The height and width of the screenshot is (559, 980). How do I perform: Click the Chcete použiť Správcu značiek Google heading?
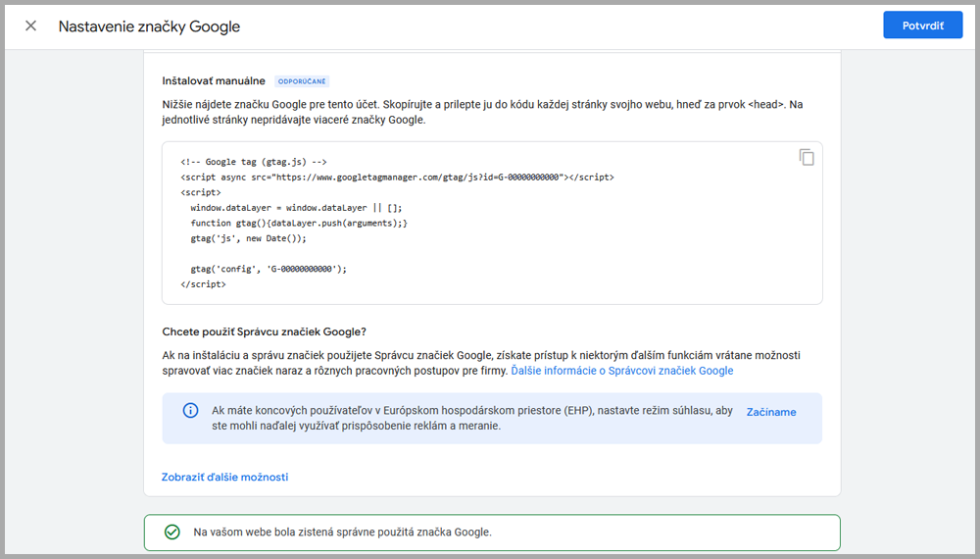[264, 331]
